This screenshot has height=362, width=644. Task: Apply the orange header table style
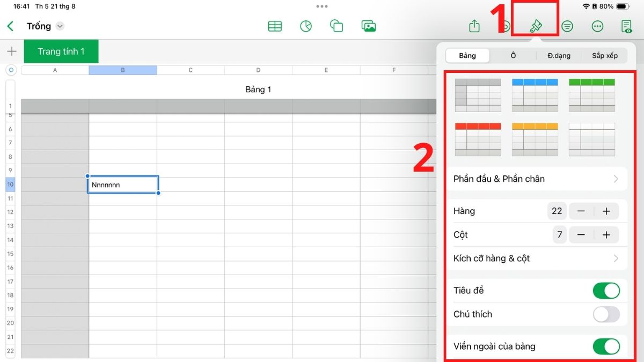(535, 139)
